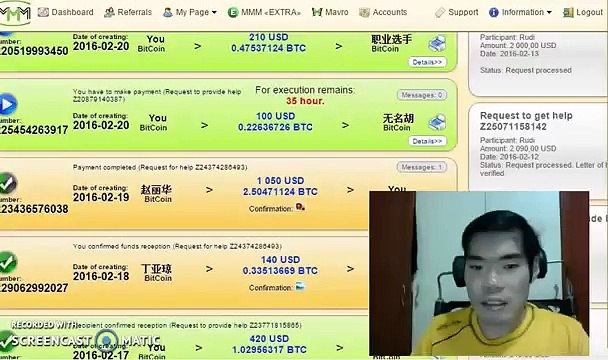
Task: Click green checkmark on order 23436576038
Action: (8, 183)
